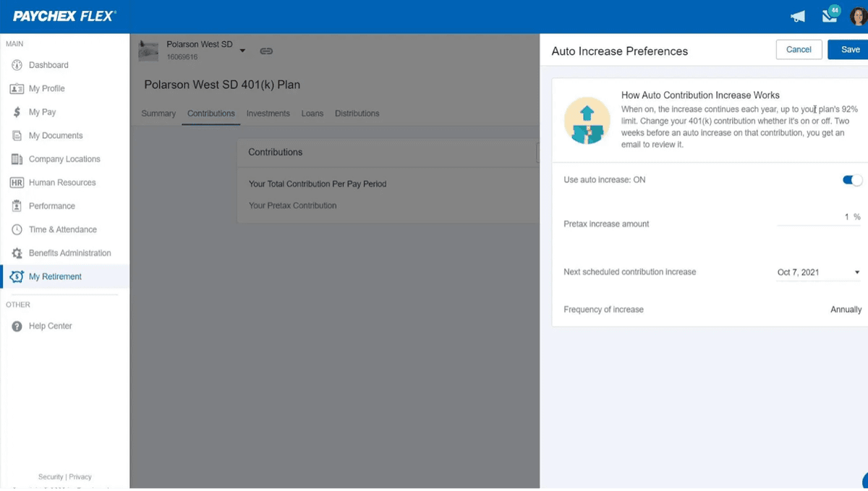Click the Pretax increase amount field
This screenshot has width=868, height=491.
(817, 217)
